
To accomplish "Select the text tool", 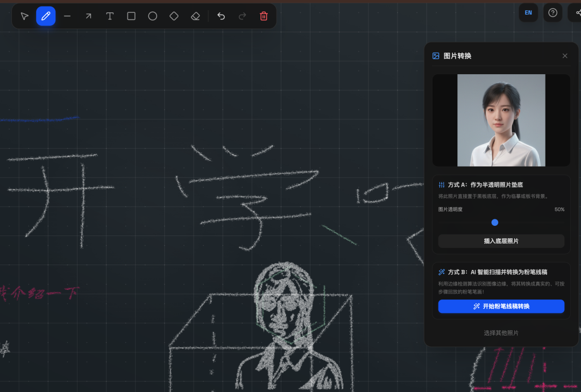I will 110,16.
